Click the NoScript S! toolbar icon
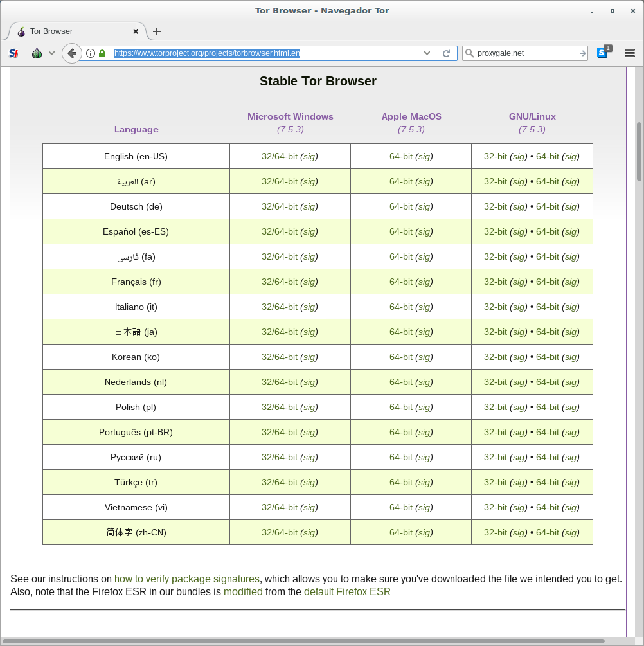Screen dimensions: 644x646 [13, 53]
